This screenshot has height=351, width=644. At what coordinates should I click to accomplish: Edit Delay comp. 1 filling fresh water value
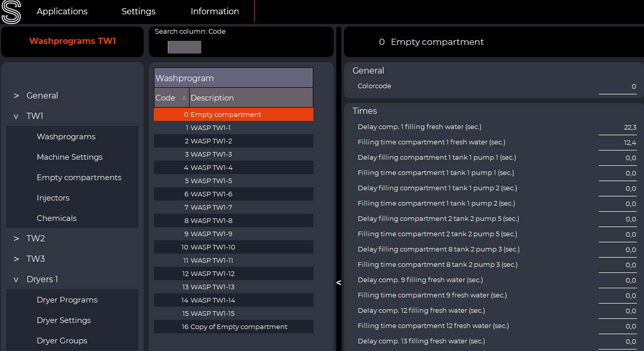click(x=618, y=128)
